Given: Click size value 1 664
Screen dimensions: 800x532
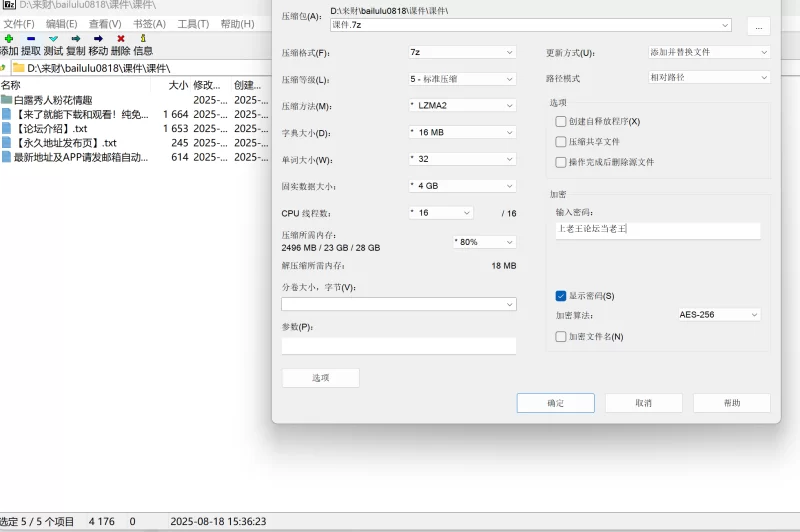Looking at the screenshot, I should coord(176,114).
